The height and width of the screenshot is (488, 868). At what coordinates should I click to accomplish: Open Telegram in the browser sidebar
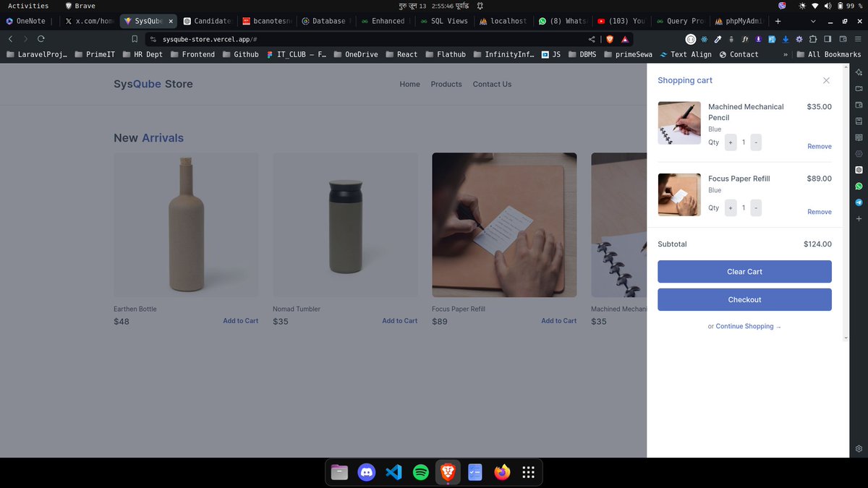coord(859,202)
